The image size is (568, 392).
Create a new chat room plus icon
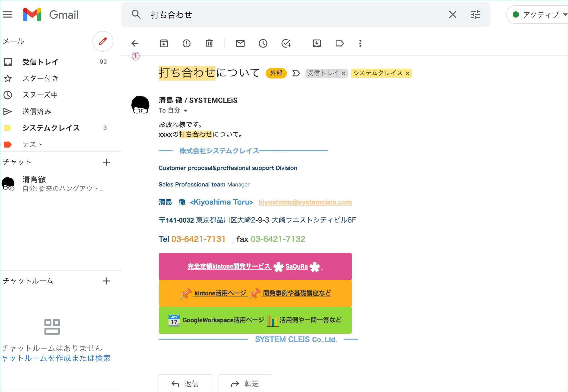pos(106,281)
